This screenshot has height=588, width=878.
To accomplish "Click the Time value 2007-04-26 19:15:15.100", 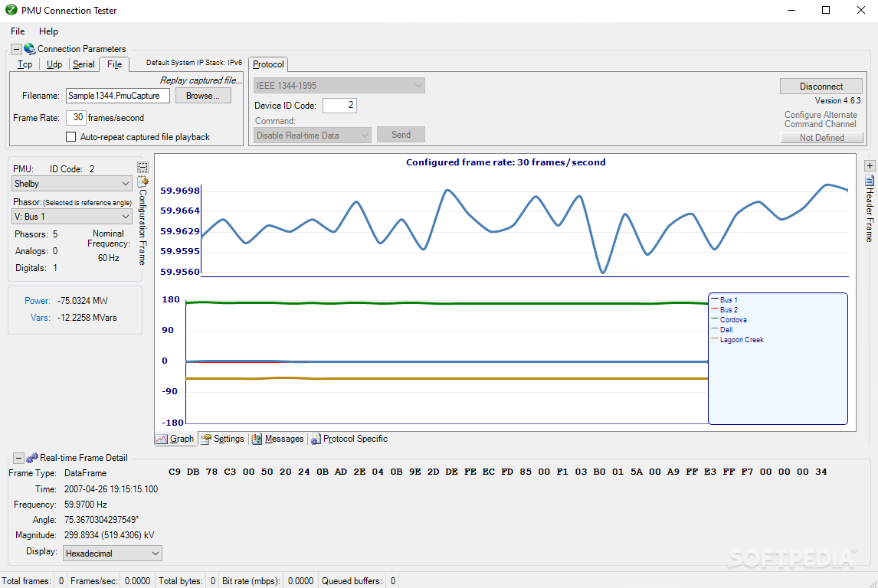I will coord(111,489).
